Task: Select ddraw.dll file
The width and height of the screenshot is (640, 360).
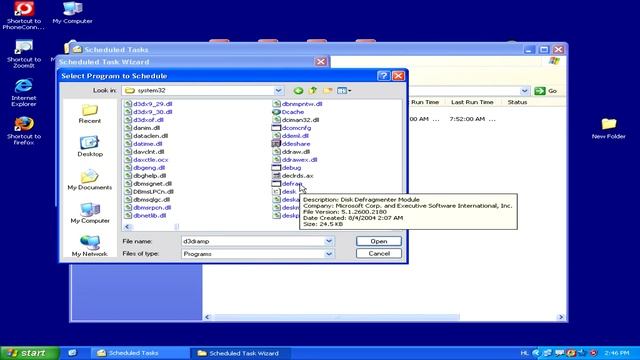Action: coord(291,152)
